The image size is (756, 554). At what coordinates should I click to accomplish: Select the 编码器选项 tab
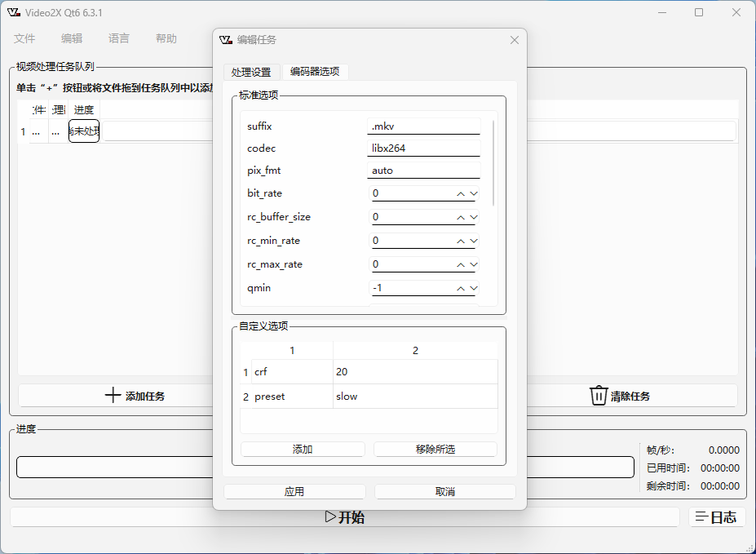pyautogui.click(x=315, y=71)
